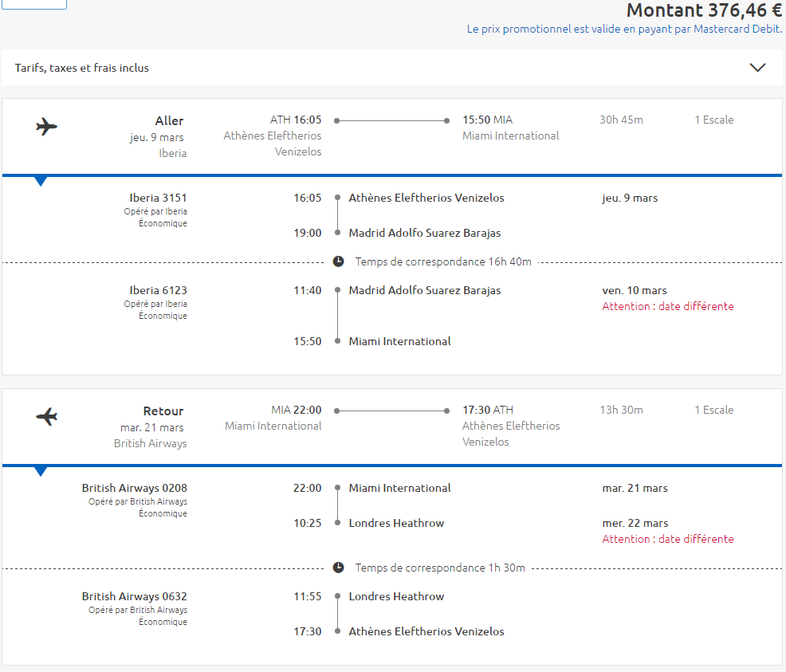Click 'jeu. 9 mars' in Iberia 3151 row

pyautogui.click(x=630, y=198)
